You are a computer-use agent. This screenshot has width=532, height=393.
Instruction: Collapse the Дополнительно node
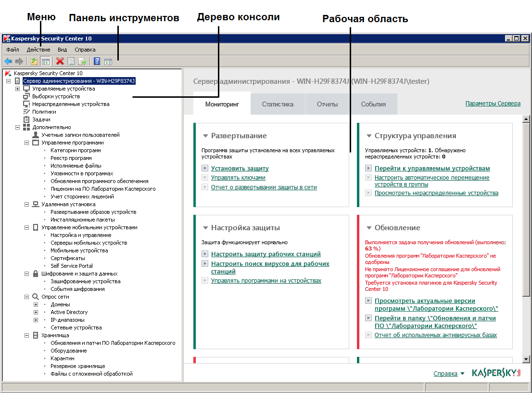pos(18,127)
